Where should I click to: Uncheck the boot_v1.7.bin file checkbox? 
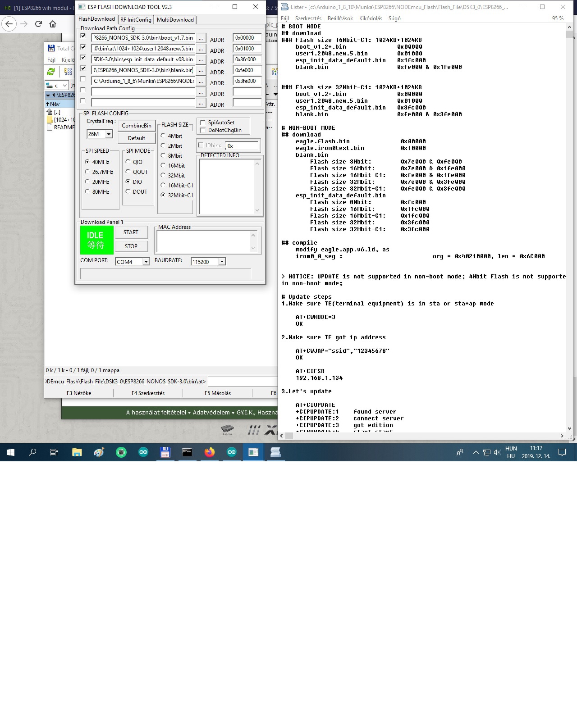[83, 36]
